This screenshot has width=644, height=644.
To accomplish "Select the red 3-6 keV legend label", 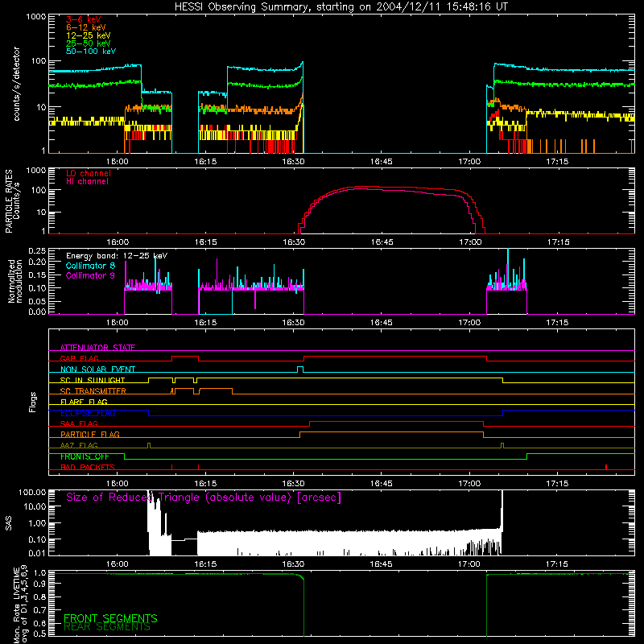I will click(x=84, y=19).
